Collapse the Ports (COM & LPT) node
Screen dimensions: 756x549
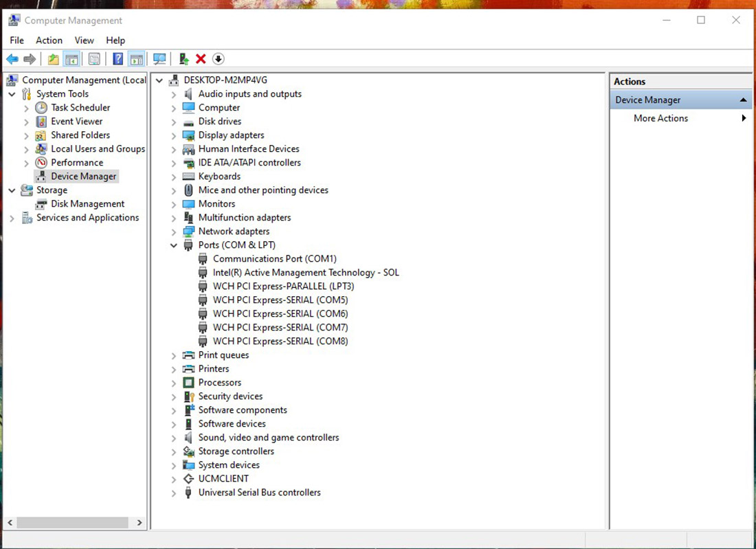point(174,245)
